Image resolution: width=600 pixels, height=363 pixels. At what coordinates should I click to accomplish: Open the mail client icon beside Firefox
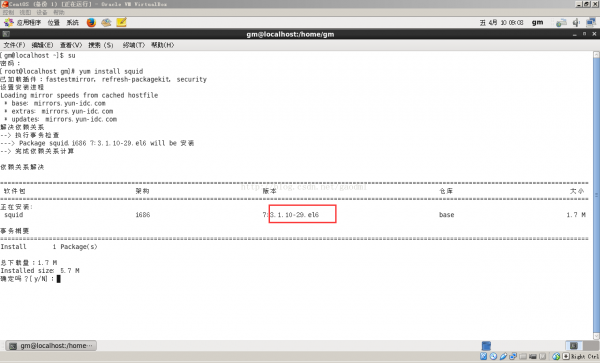[x=106, y=23]
